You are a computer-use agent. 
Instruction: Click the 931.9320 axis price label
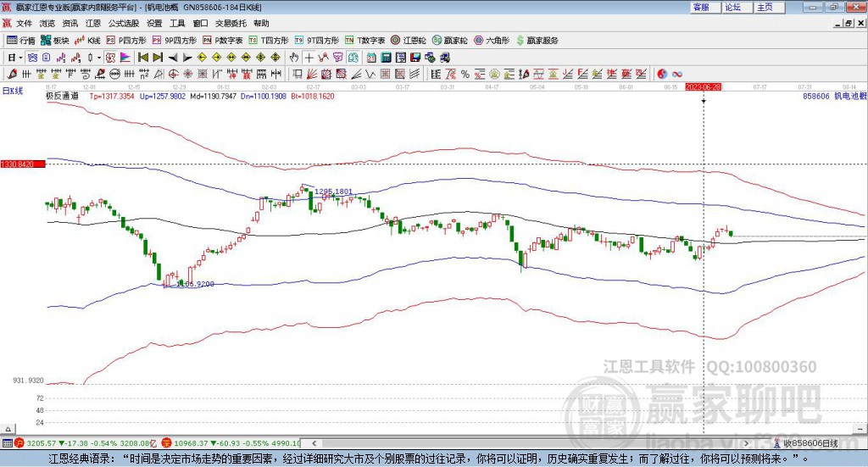[28, 381]
